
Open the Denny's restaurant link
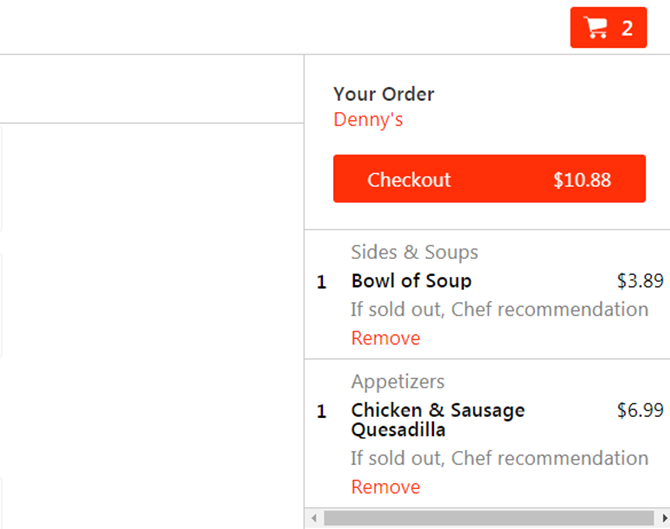click(368, 120)
